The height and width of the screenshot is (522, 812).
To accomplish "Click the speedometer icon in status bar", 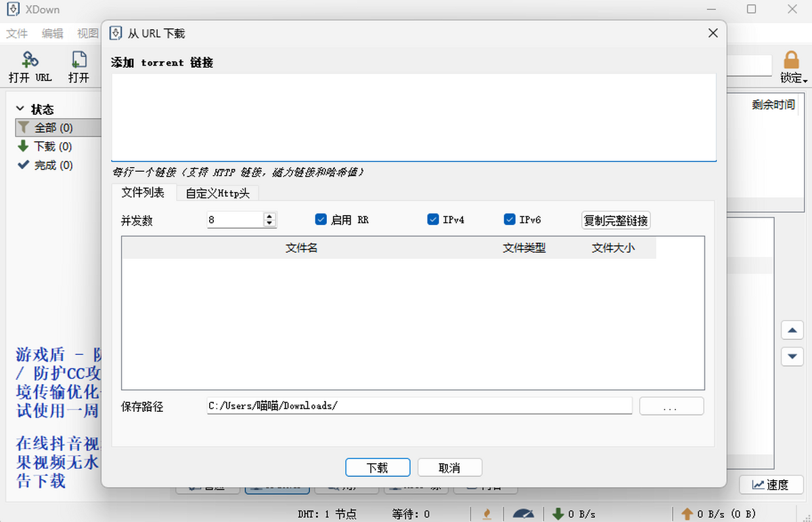I will [524, 514].
